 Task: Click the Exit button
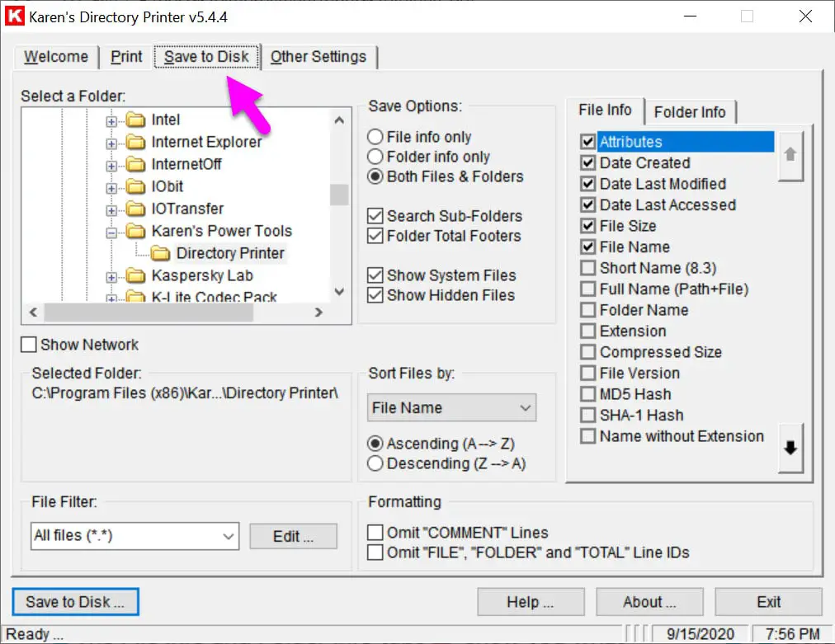(768, 602)
